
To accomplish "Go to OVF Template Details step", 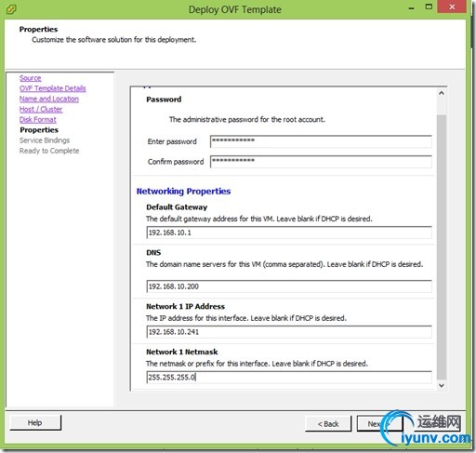I will coord(52,88).
